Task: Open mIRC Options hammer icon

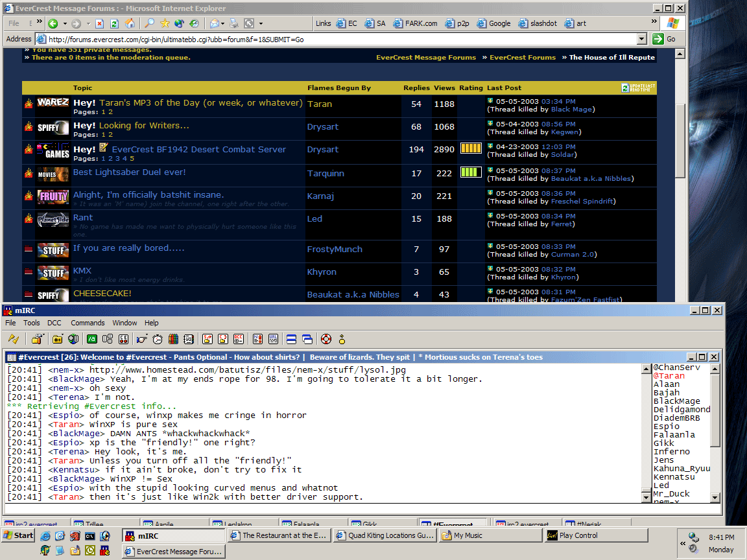Action: (37, 339)
